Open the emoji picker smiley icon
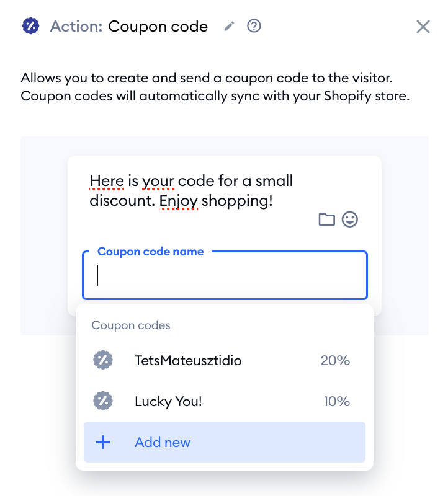This screenshot has width=448, height=496. [350, 219]
